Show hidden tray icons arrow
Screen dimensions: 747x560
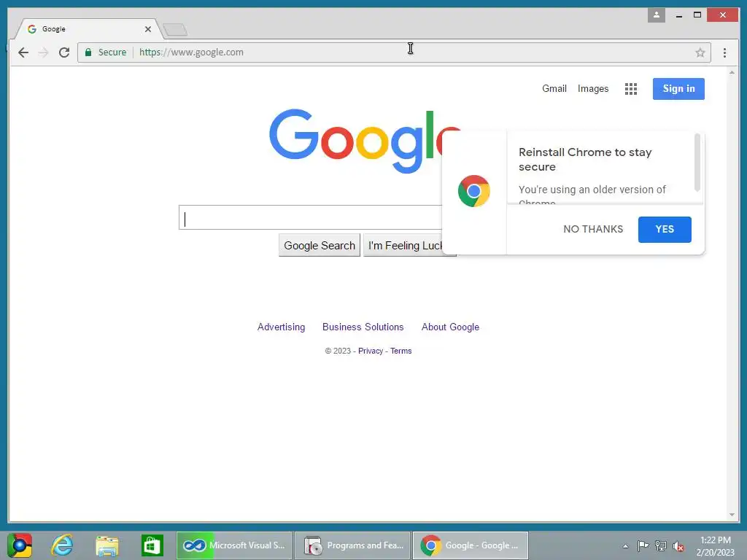(x=625, y=546)
